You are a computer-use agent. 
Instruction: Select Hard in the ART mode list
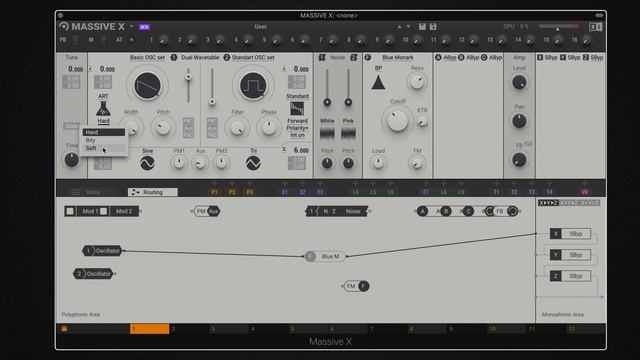[x=104, y=132]
